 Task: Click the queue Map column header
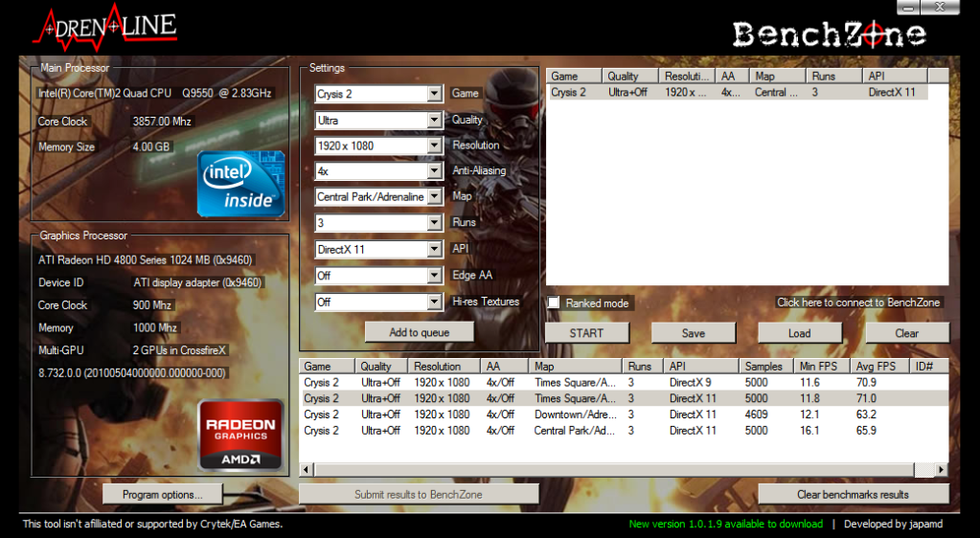(778, 77)
